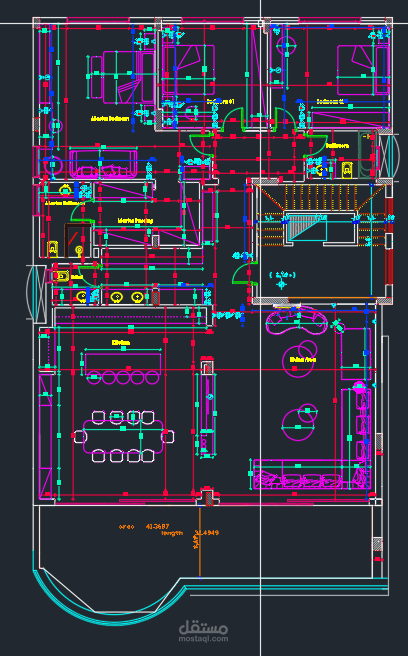Select the master bedroom bed block
Image resolution: width=408 pixels, height=656 pixels.
(122, 77)
